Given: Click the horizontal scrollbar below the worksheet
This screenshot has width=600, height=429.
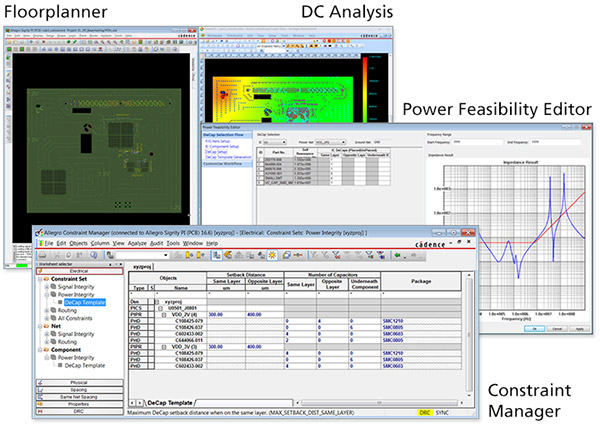Looking at the screenshot, I should coord(380,403).
